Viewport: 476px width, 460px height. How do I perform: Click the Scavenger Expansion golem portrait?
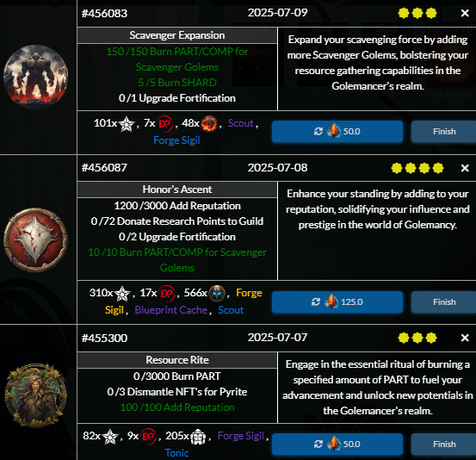36,77
